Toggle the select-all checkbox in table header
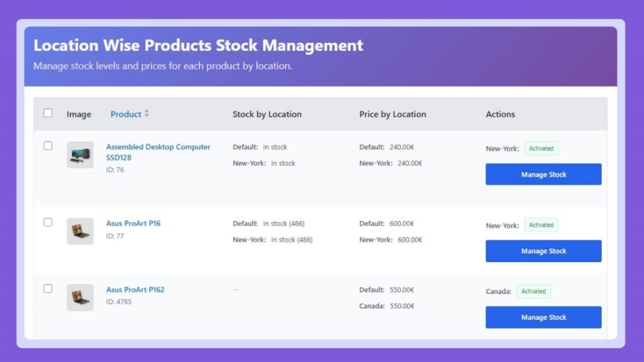Screen dimensions: 644x362 pos(48,113)
